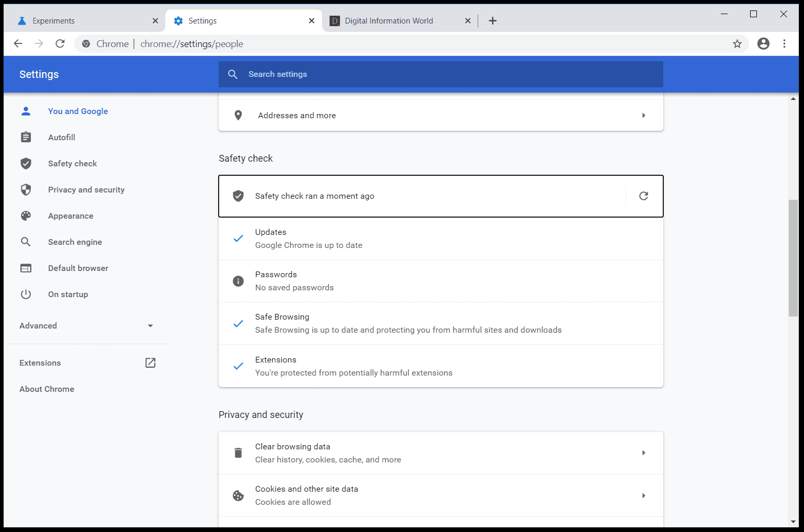The width and height of the screenshot is (804, 532).
Task: Click the trash icon for Clear browsing data
Action: pyautogui.click(x=238, y=452)
